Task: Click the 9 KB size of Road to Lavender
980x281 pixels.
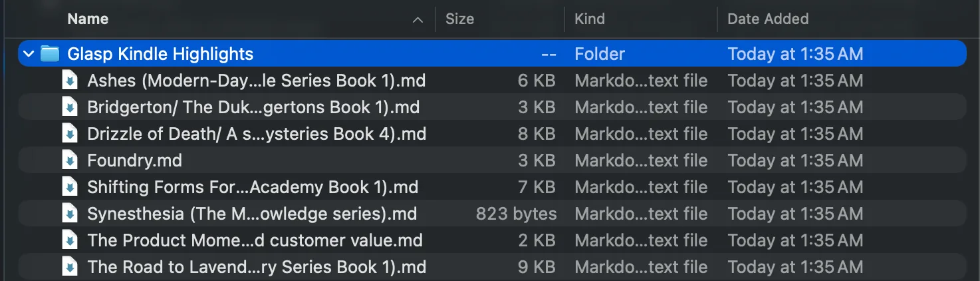Action: coord(537,267)
